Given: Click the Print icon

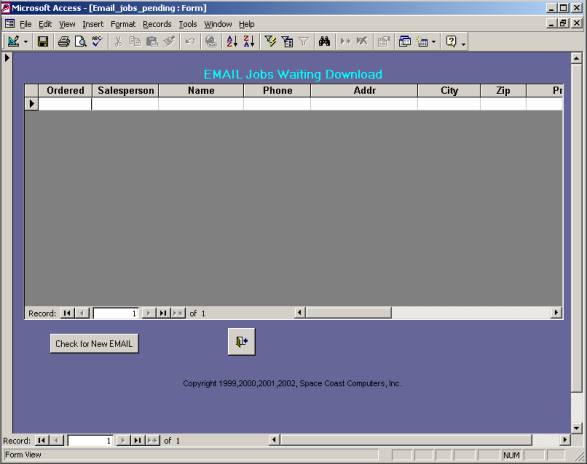Looking at the screenshot, I should coord(64,42).
